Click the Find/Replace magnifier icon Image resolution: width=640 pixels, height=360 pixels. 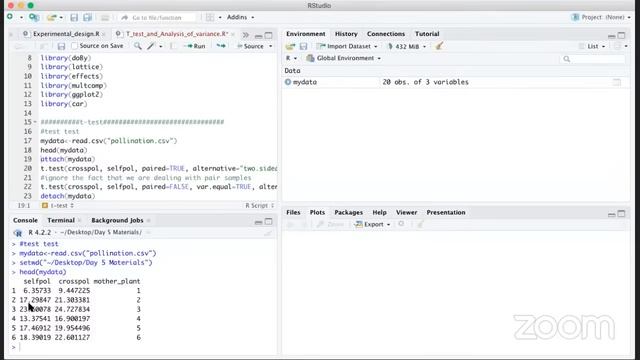click(138, 46)
